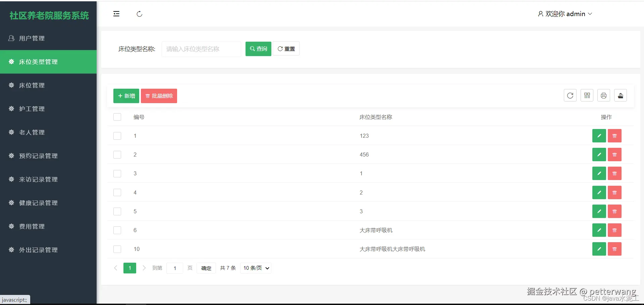Open the 10 条/页 page size dropdown
The width and height of the screenshot is (644, 305).
[x=256, y=268]
